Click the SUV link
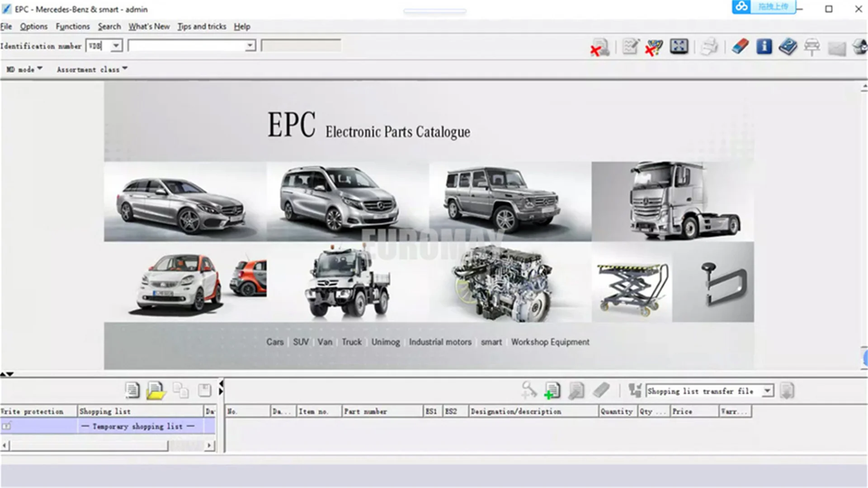Image resolution: width=868 pixels, height=488 pixels. pyautogui.click(x=301, y=342)
